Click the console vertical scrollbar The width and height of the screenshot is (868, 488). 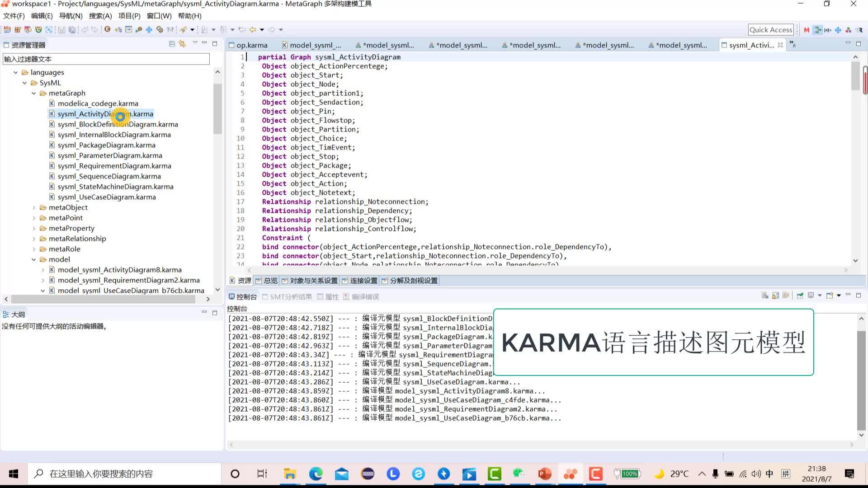pyautogui.click(x=861, y=380)
